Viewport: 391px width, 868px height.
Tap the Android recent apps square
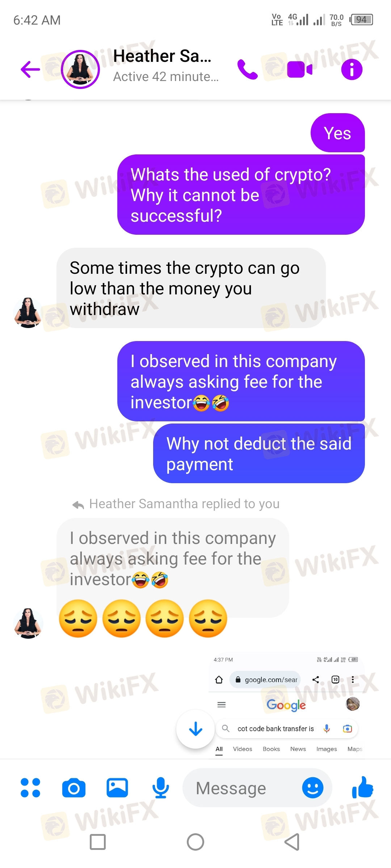tap(98, 842)
